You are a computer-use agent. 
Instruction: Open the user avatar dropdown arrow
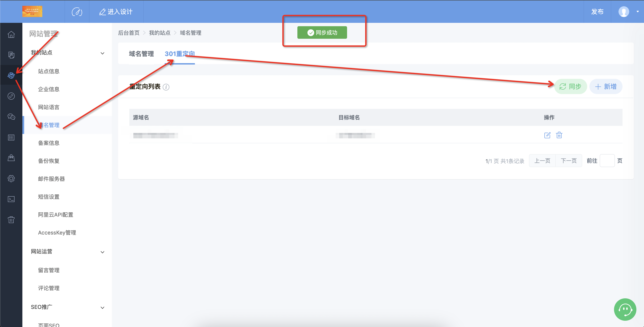pos(638,11)
